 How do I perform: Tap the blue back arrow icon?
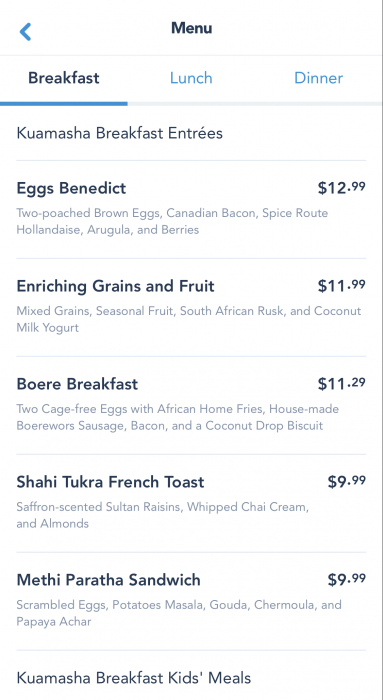(25, 32)
